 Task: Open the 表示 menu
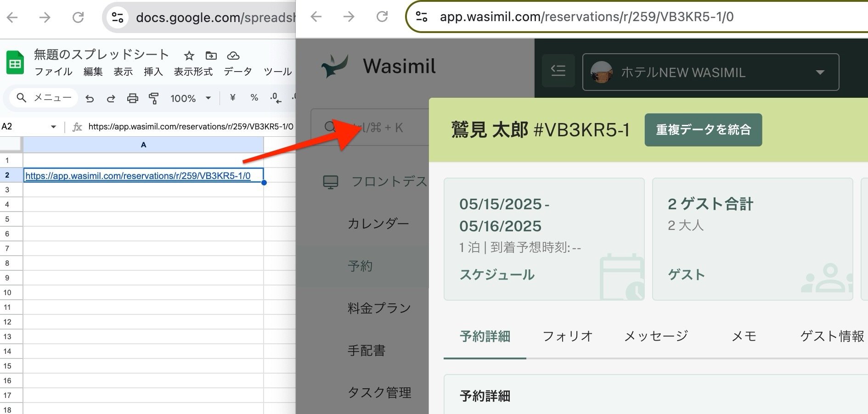point(123,72)
